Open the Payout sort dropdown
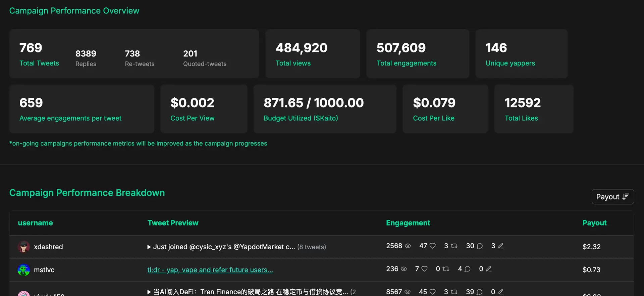The width and height of the screenshot is (644, 296). point(612,197)
